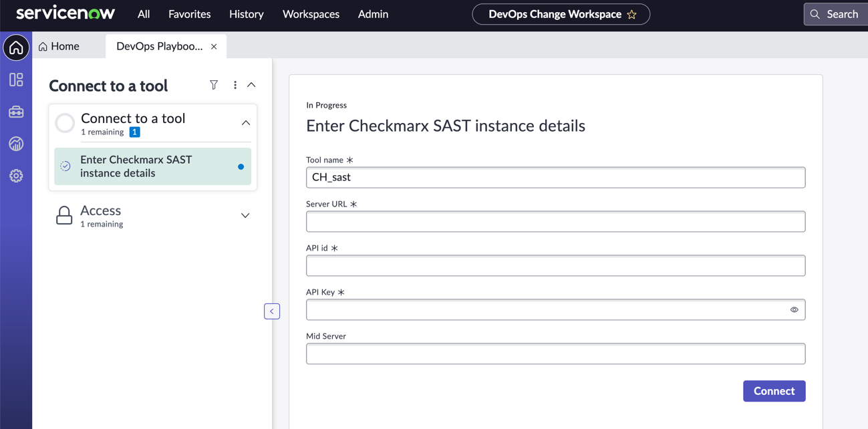Click the blue badge showing 1

click(x=135, y=132)
